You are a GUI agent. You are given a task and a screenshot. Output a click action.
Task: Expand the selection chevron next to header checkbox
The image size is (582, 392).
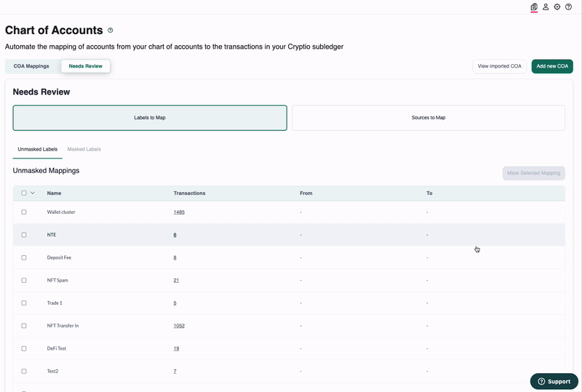pyautogui.click(x=33, y=193)
